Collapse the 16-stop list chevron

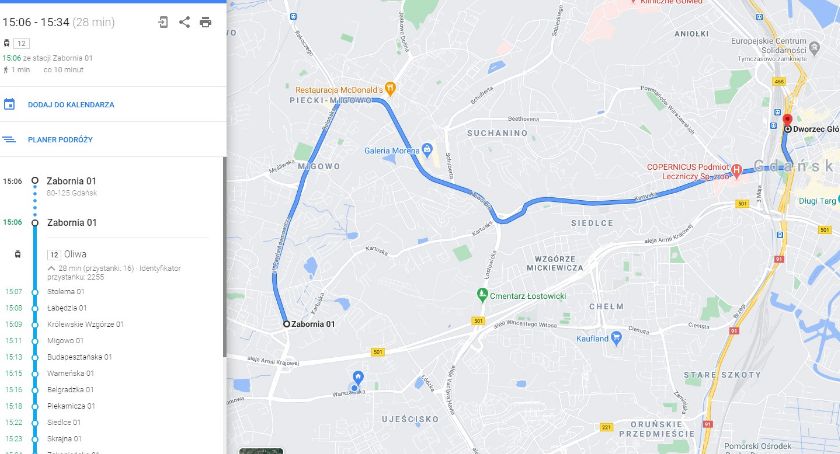[51, 268]
